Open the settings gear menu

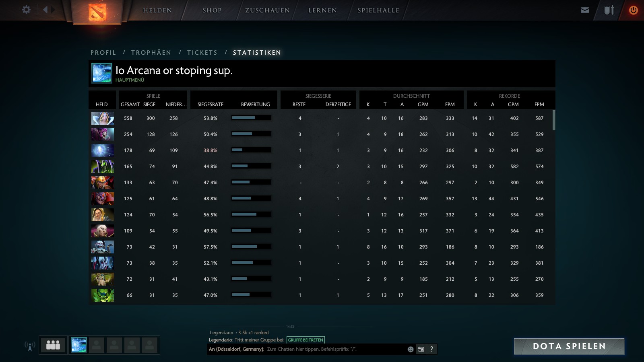click(26, 10)
